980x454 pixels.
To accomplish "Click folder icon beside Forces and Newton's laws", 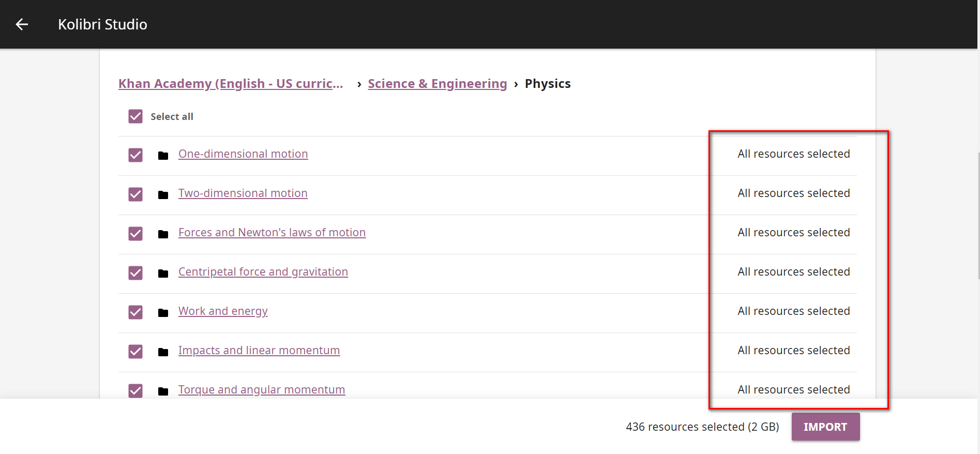I will (x=163, y=234).
